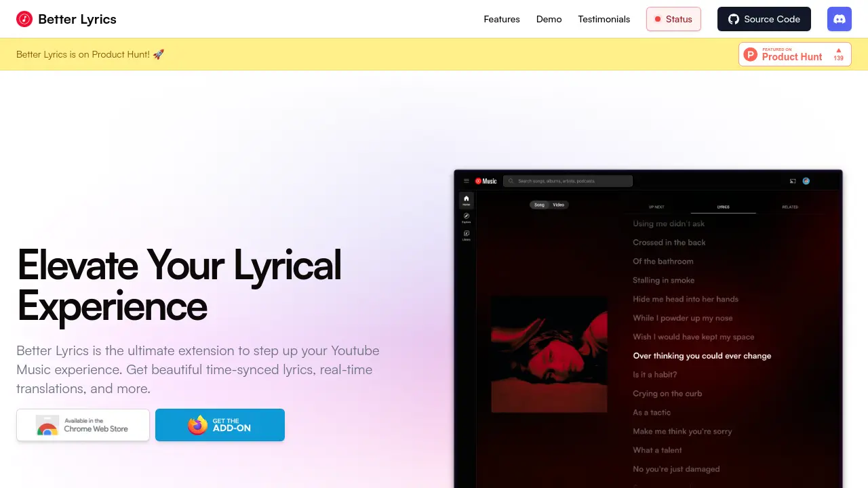Switch to the UP NEXT tab
This screenshot has width=868, height=488.
click(656, 207)
